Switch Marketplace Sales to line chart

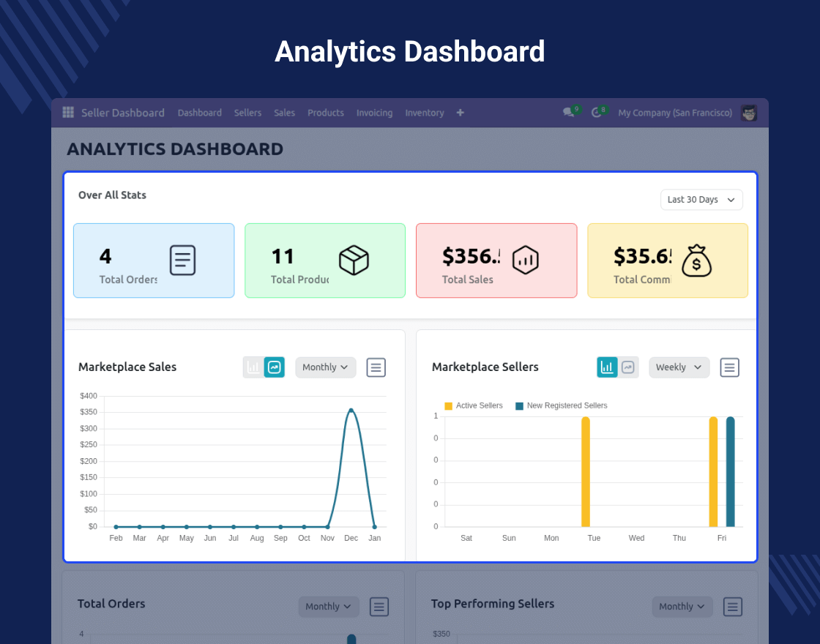click(275, 367)
